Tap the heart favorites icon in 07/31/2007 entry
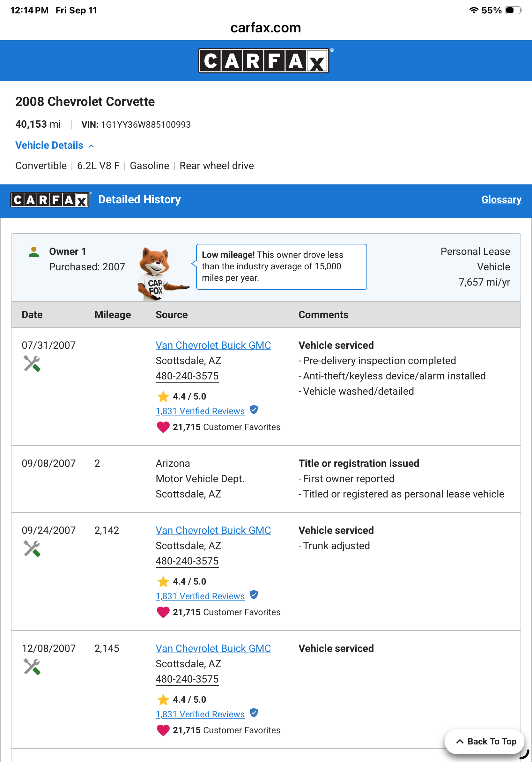The width and height of the screenshot is (532, 762). (163, 427)
